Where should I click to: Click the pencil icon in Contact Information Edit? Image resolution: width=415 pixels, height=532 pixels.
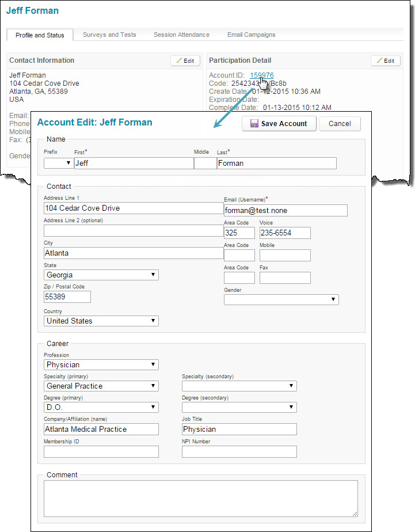click(179, 60)
